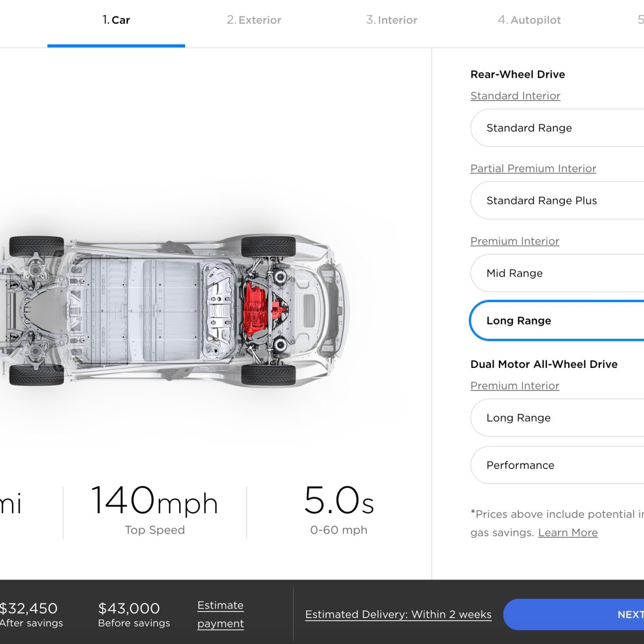This screenshot has width=644, height=644.
Task: Select rear-wheel drive Long Range option
Action: click(x=557, y=320)
